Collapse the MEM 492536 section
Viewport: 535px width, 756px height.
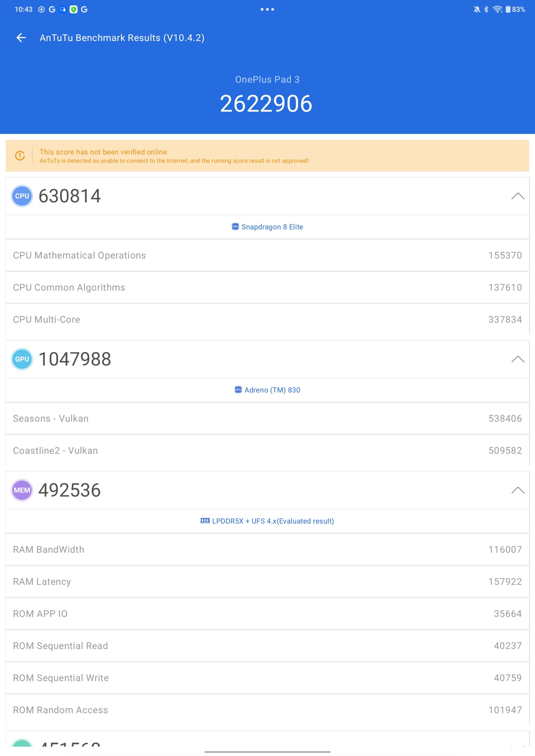click(x=518, y=490)
